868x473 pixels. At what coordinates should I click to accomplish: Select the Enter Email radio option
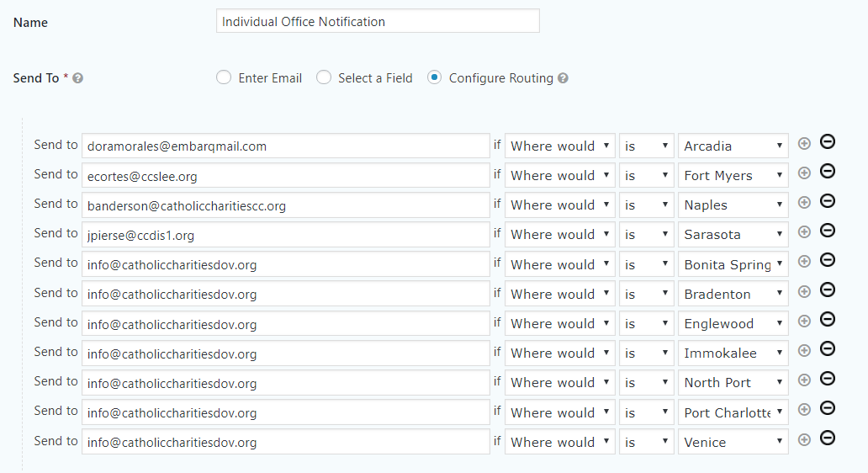tap(224, 77)
